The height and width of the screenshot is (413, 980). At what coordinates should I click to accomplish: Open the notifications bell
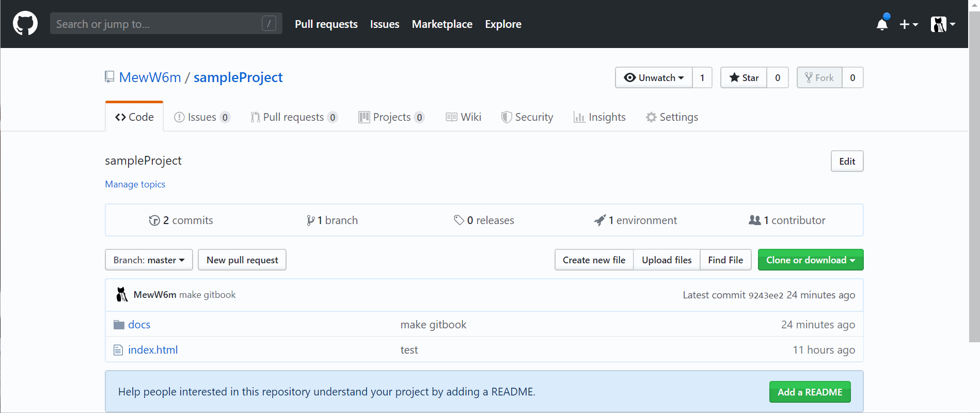coord(882,24)
